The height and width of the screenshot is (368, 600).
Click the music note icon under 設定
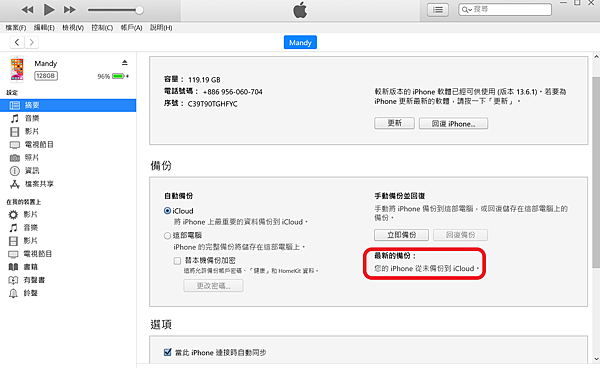point(15,119)
